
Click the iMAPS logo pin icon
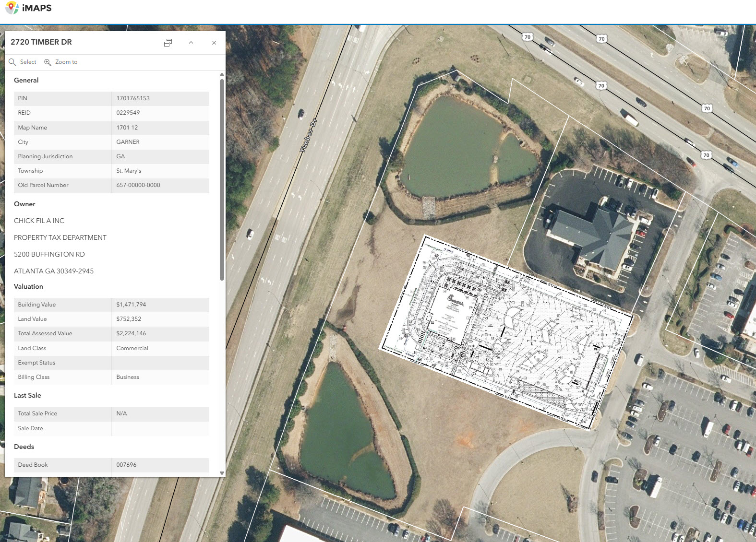point(12,8)
